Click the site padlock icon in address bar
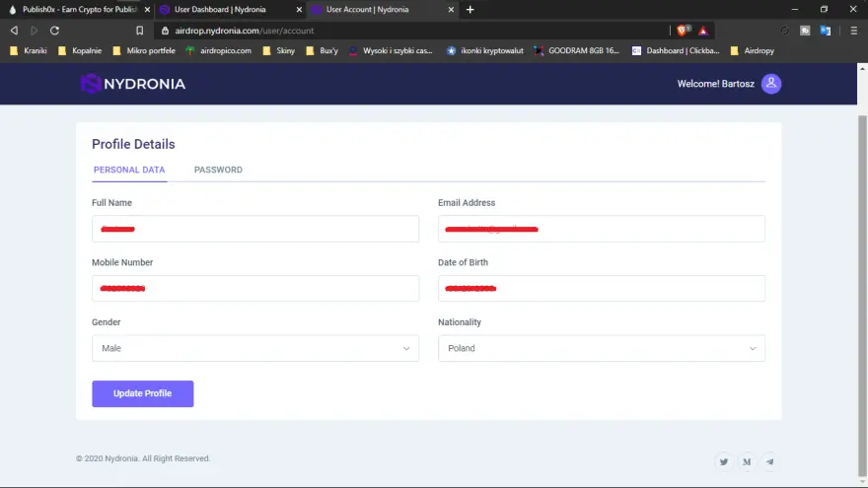The image size is (868, 488). [165, 31]
